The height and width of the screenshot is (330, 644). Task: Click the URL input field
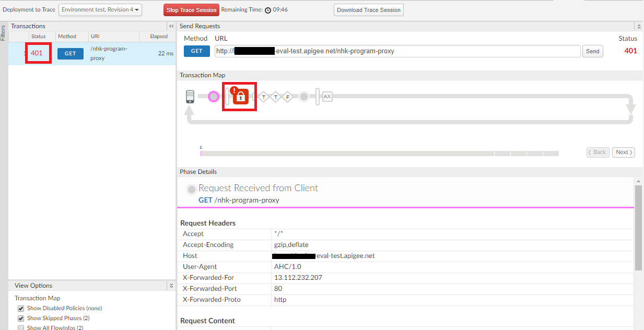point(397,51)
